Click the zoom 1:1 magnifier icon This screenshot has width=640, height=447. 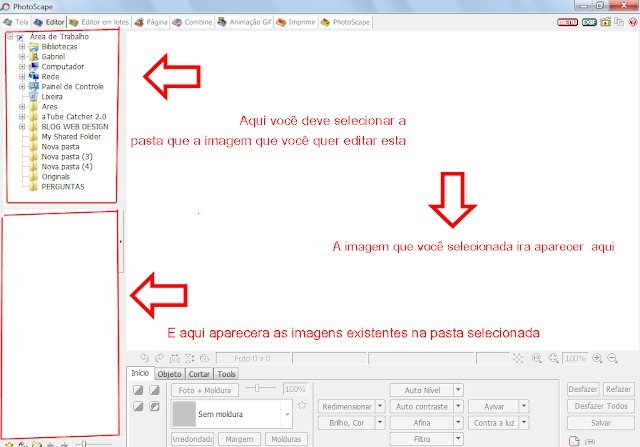click(537, 358)
